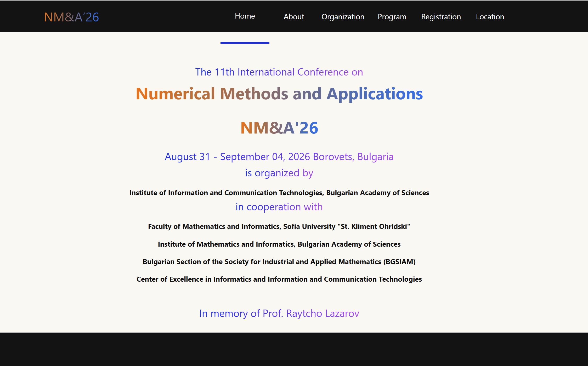Click the blue underline beneath Home
Viewport: 588px width, 366px height.
click(x=245, y=43)
